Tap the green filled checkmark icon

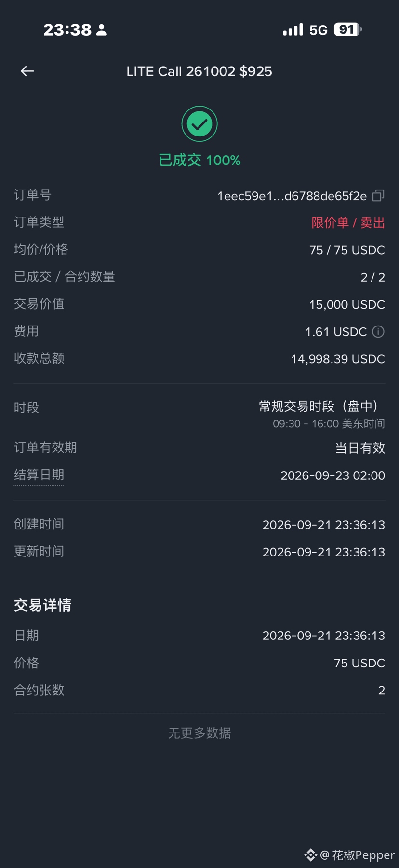coord(199,124)
